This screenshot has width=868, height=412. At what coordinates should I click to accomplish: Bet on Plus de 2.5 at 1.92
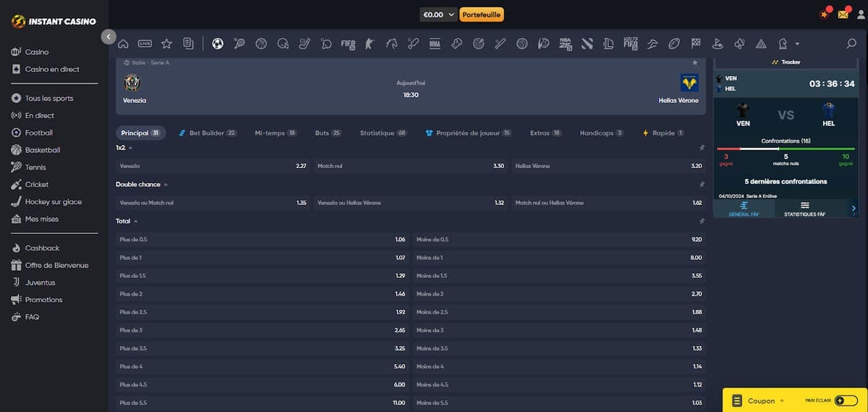(x=263, y=312)
